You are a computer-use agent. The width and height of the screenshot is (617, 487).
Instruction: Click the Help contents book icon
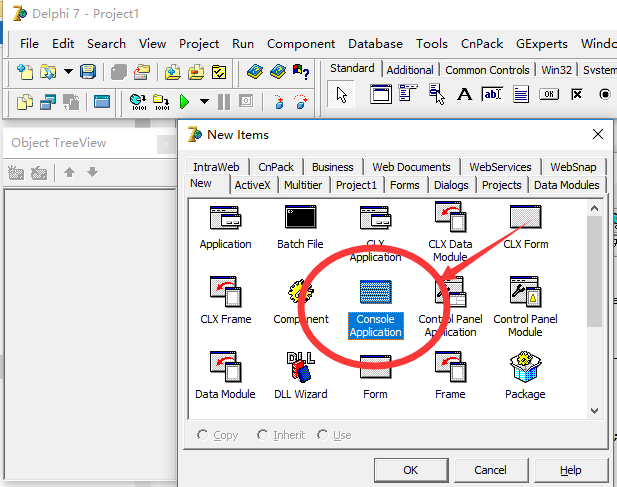[x=255, y=72]
